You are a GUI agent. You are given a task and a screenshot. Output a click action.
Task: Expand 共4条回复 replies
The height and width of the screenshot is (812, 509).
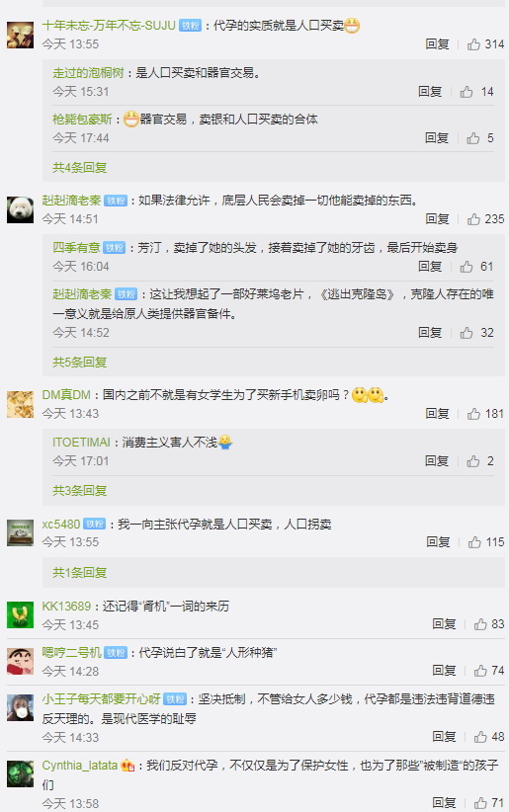click(79, 168)
